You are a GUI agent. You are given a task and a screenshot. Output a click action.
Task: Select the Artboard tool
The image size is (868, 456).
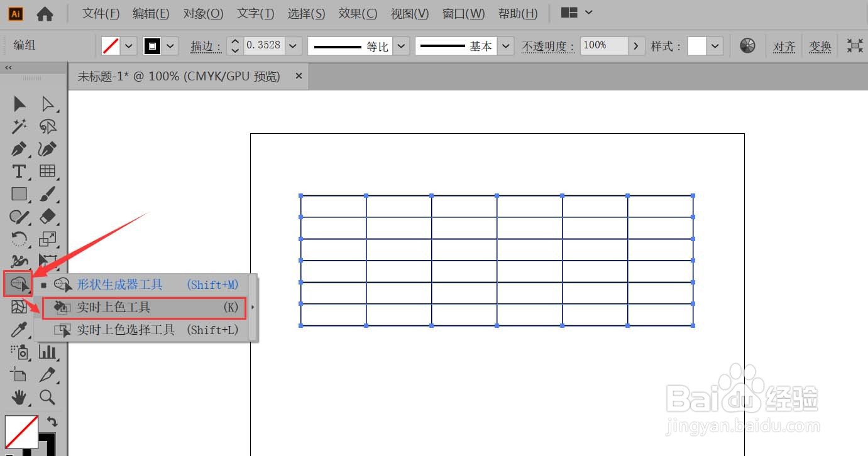(x=19, y=375)
